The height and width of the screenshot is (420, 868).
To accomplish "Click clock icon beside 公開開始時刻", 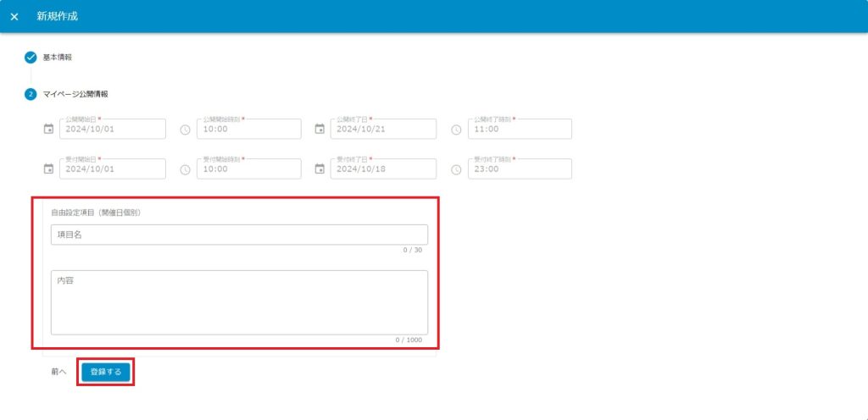I will (x=185, y=130).
